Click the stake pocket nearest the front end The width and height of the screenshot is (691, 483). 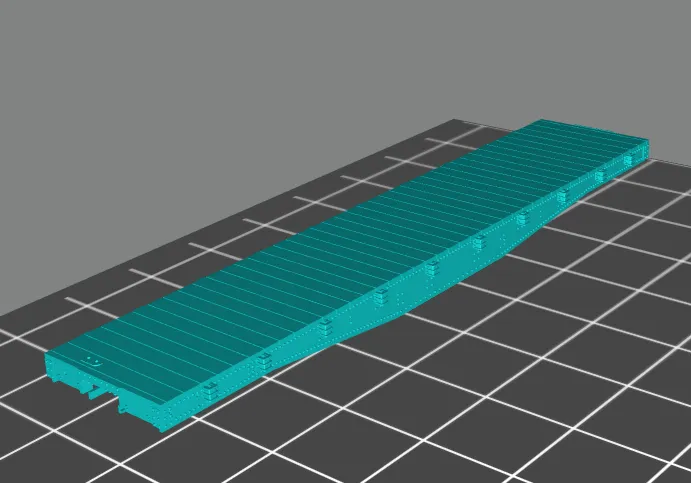point(210,392)
